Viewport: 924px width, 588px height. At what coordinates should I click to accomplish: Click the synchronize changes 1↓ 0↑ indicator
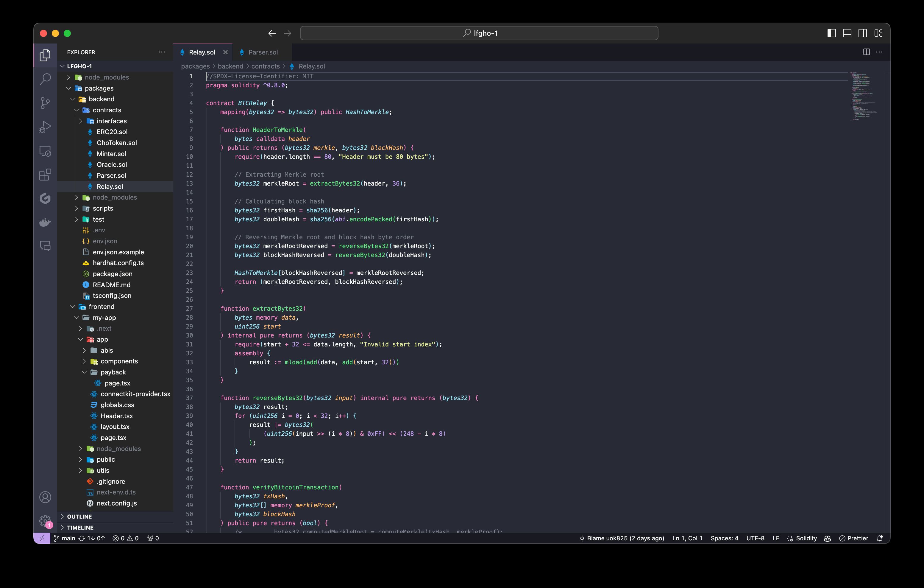tap(92, 539)
